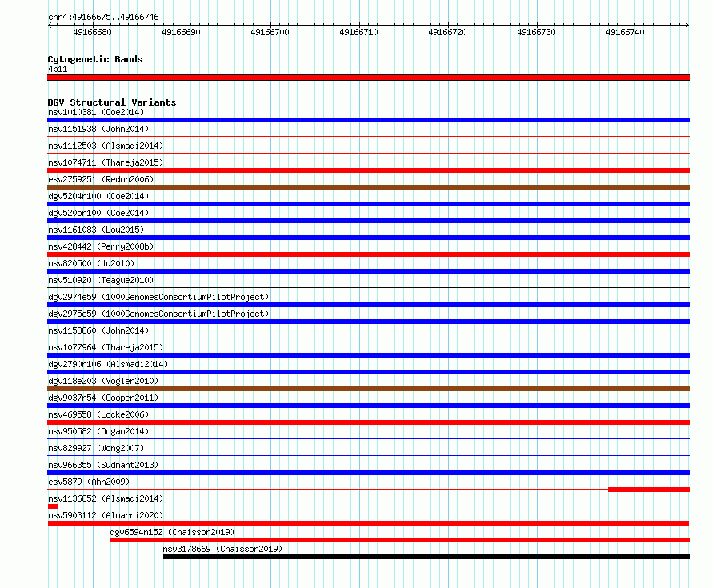712x588 pixels.
Task: Open variant esv5879 (Ahn2009)
Action: point(89,482)
